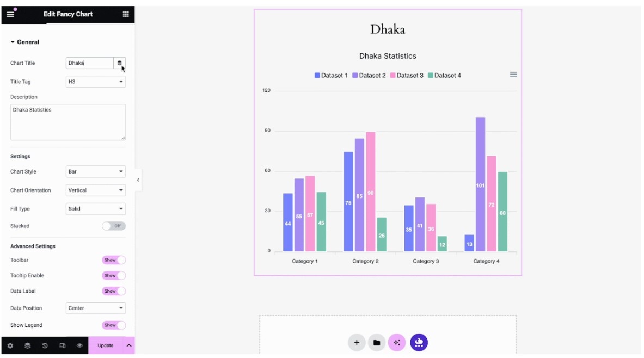Open the hamburger menu in the panel header
The width and height of the screenshot is (644, 358).
tap(10, 14)
